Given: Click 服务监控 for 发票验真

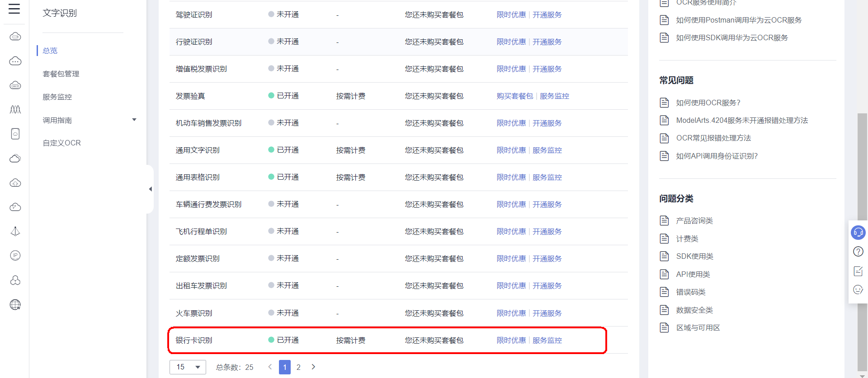Looking at the screenshot, I should coord(554,96).
